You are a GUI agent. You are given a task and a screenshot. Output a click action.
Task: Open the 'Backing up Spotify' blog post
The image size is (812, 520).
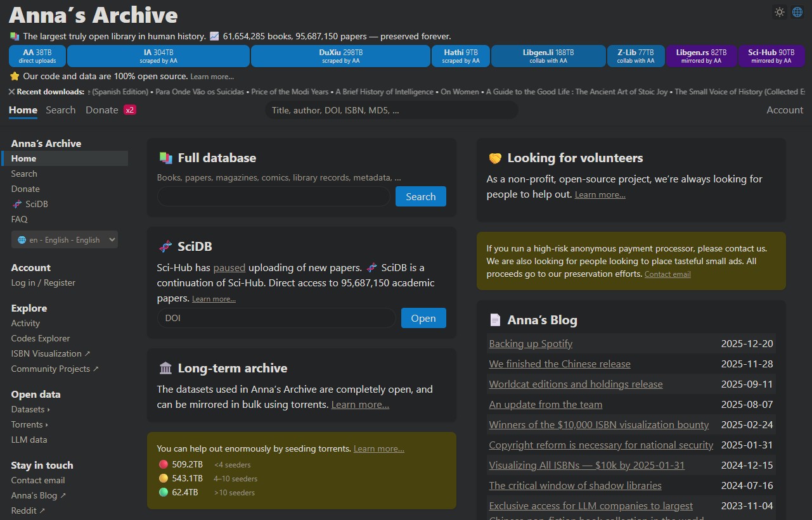click(x=531, y=343)
